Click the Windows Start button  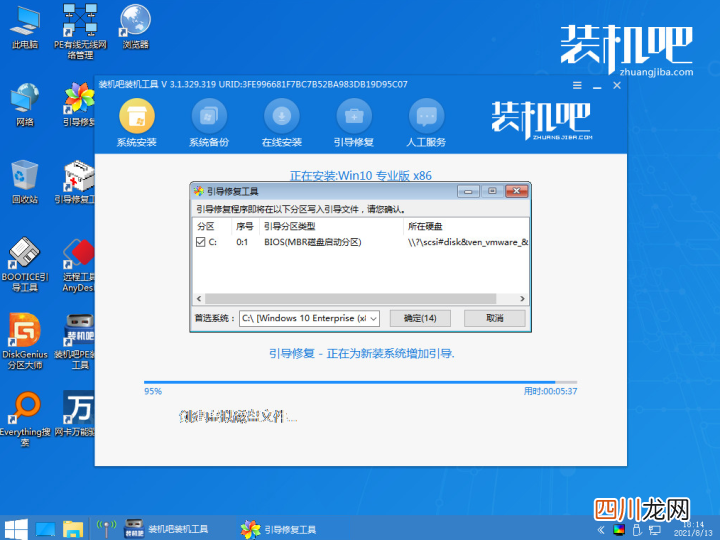point(16,529)
